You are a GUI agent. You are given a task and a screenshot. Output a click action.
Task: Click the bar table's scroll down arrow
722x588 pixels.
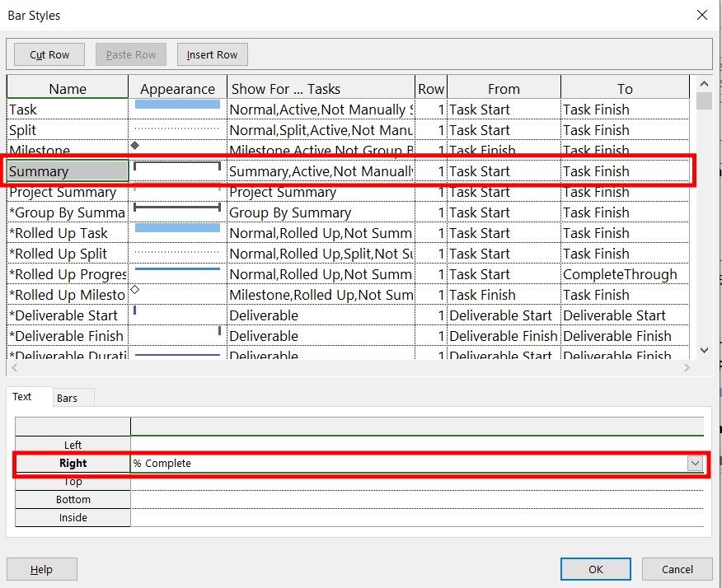pyautogui.click(x=704, y=350)
